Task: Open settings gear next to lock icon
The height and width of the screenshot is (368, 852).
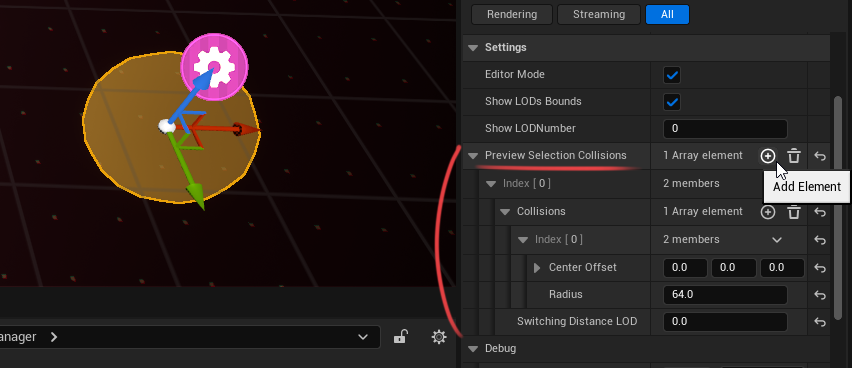Action: (x=438, y=337)
